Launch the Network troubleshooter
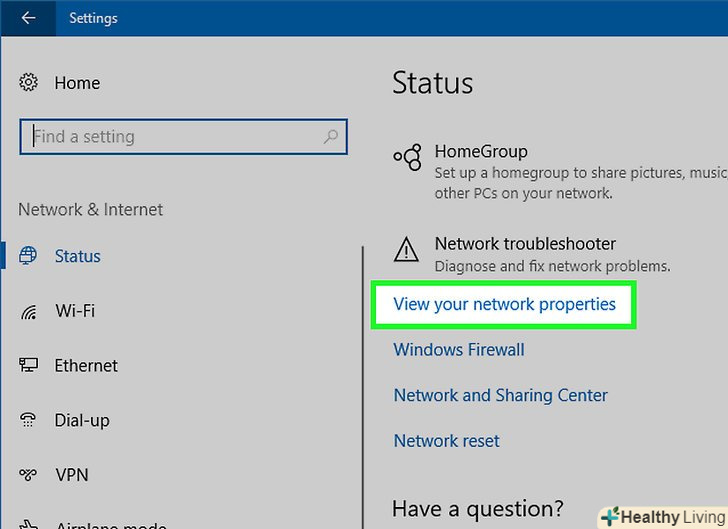Screen dimensions: 728x529 pyautogui.click(x=525, y=244)
